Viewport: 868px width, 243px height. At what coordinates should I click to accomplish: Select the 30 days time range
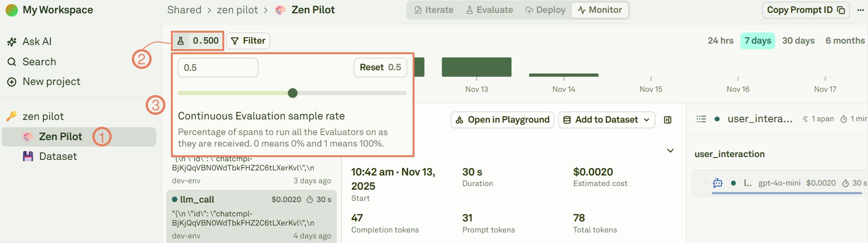point(798,41)
